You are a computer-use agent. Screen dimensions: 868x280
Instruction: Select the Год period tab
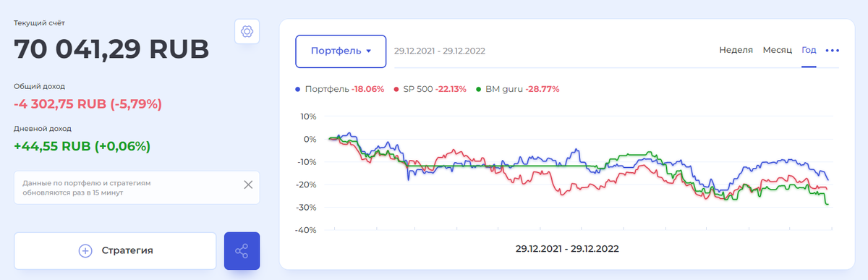(809, 51)
